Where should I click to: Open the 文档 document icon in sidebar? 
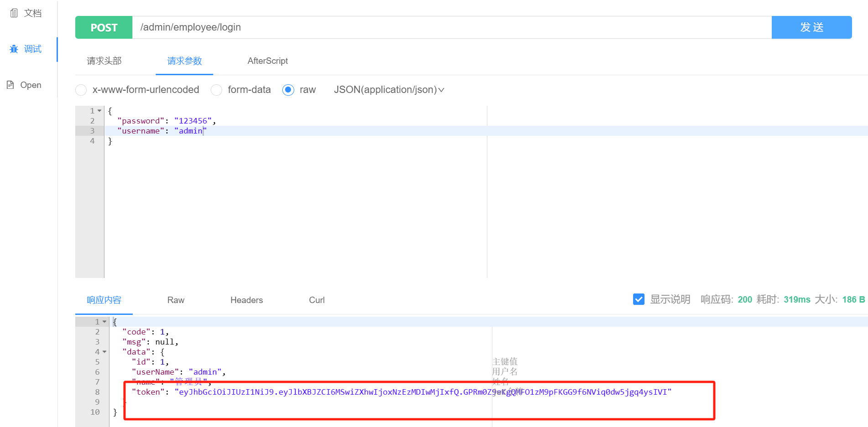tap(14, 13)
